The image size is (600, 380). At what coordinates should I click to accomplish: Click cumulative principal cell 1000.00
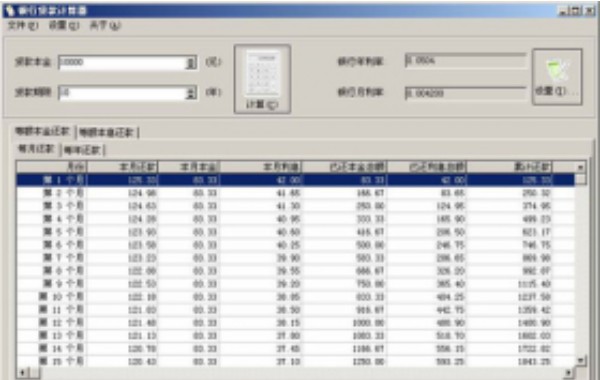point(368,323)
